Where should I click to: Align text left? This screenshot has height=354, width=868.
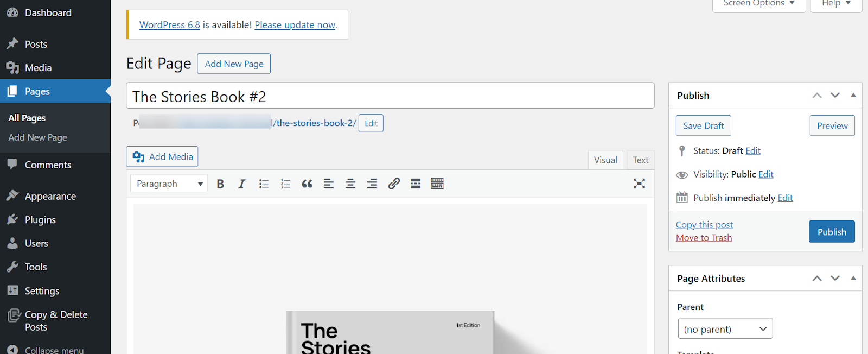pos(329,184)
